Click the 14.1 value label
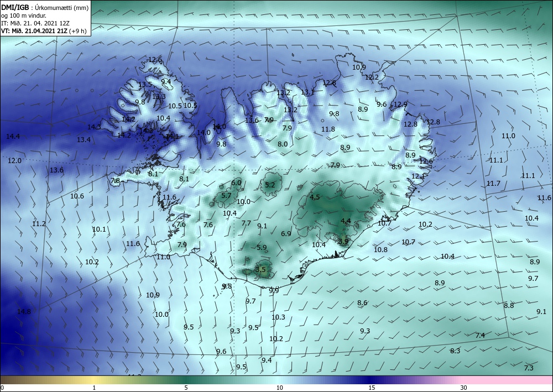Image resolution: width=553 pixels, height=392 pixels. 173,137
